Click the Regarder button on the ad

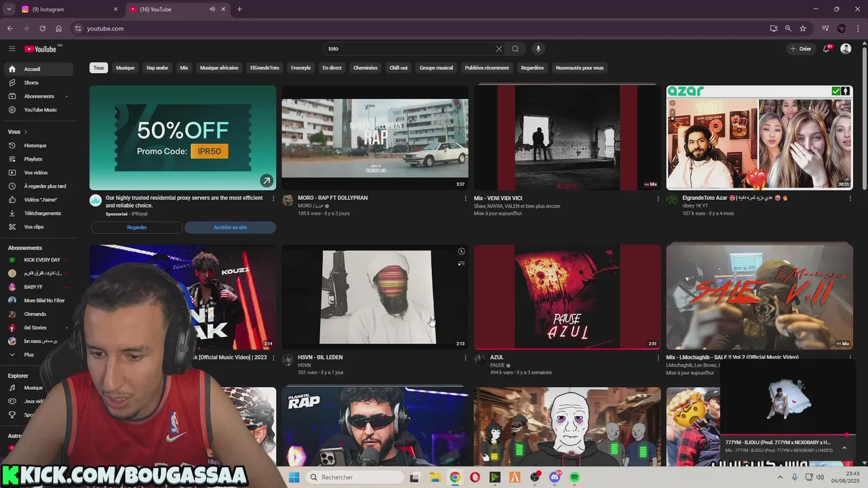(x=136, y=228)
